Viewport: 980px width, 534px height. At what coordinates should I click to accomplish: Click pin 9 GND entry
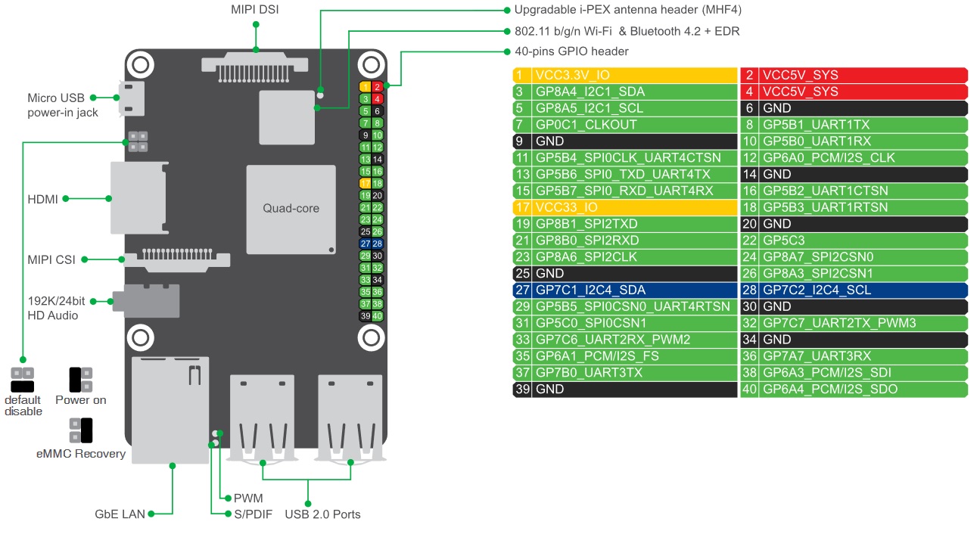[625, 141]
